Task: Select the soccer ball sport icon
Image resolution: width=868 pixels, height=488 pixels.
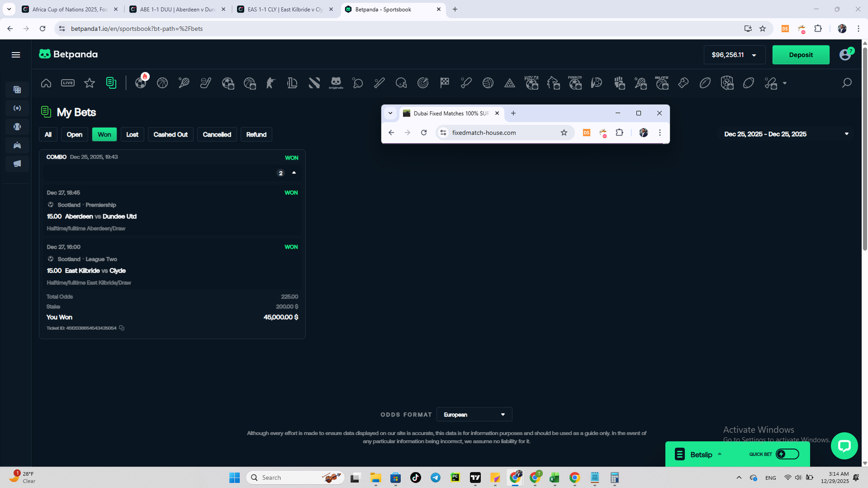Action: 141,84
